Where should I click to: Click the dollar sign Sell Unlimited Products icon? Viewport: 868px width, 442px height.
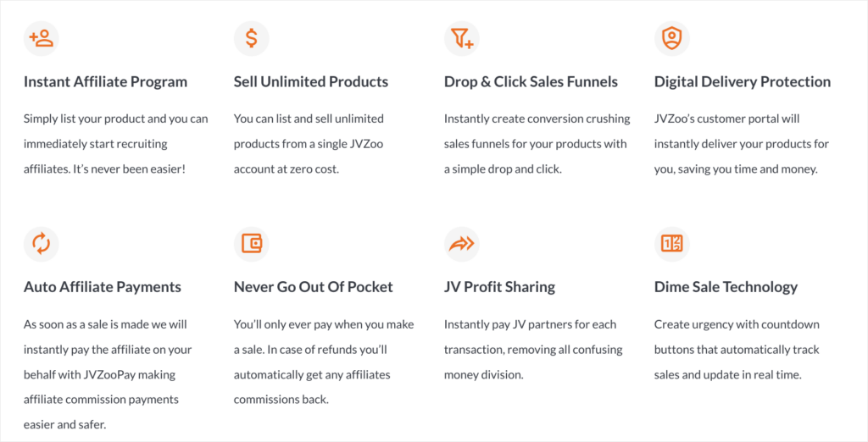pyautogui.click(x=251, y=38)
